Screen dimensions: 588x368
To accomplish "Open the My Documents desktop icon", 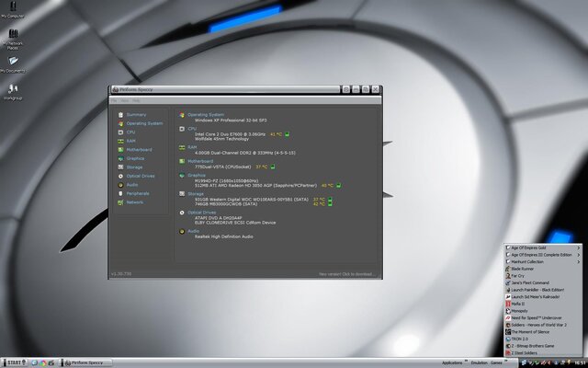I will point(13,62).
